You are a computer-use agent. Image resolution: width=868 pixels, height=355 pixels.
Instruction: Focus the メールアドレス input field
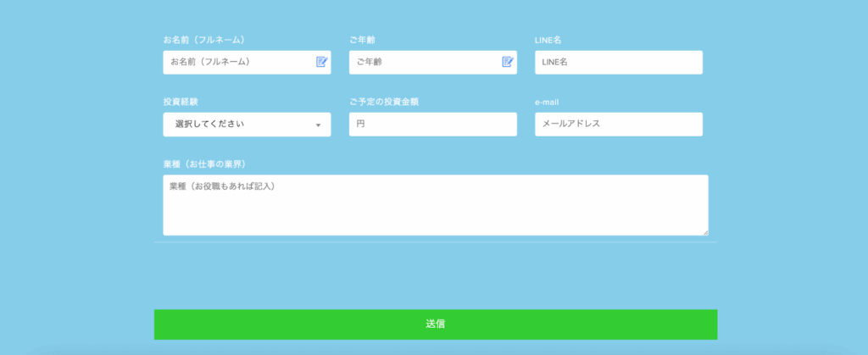[x=619, y=125]
